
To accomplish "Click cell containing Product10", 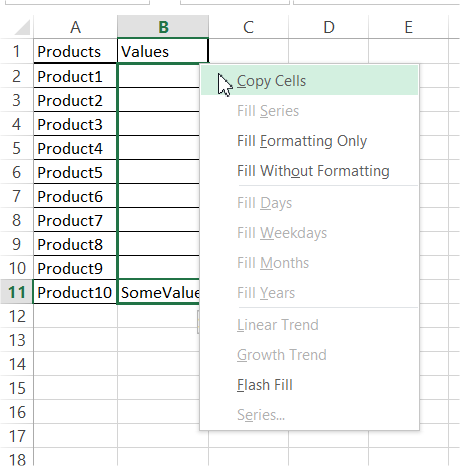I will click(75, 292).
